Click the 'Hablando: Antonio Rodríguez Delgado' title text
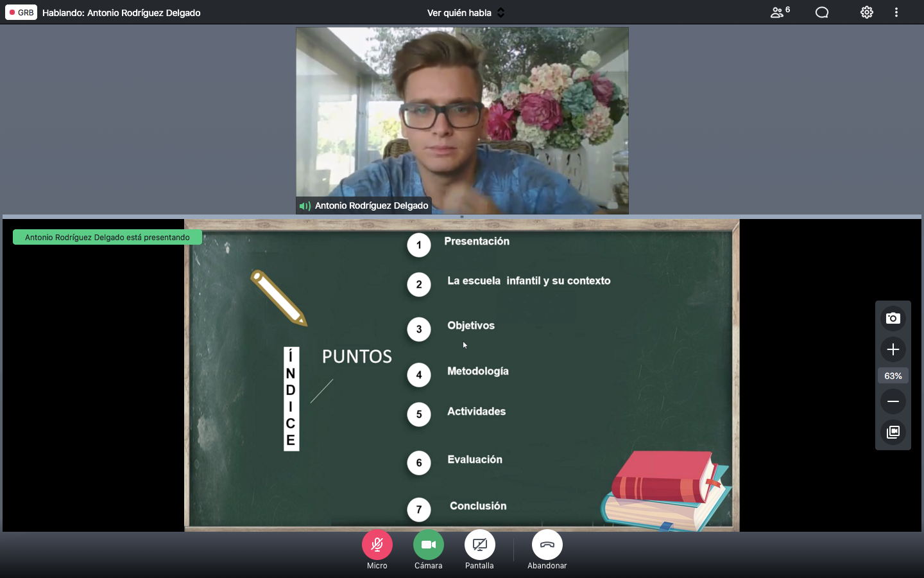Image resolution: width=924 pixels, height=578 pixels. pos(121,13)
